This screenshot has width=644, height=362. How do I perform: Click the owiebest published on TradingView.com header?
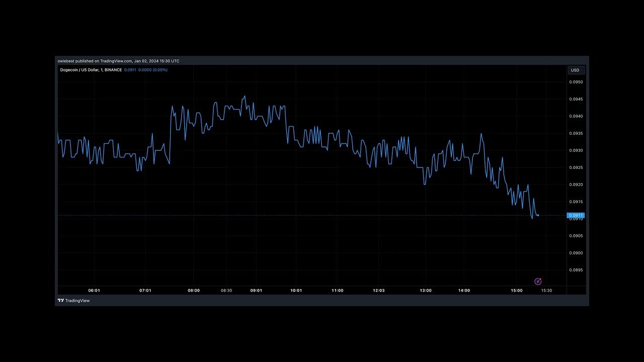pyautogui.click(x=118, y=61)
